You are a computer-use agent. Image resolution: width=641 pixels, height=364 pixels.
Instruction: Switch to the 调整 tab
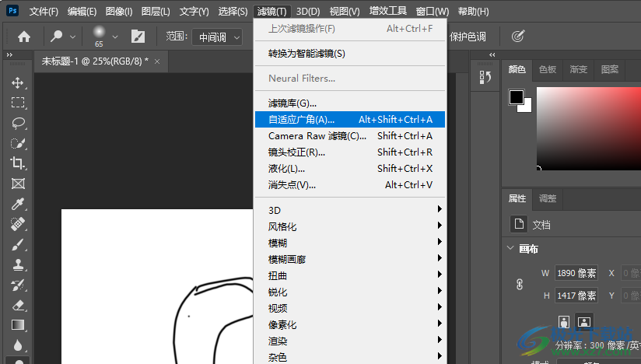(548, 198)
